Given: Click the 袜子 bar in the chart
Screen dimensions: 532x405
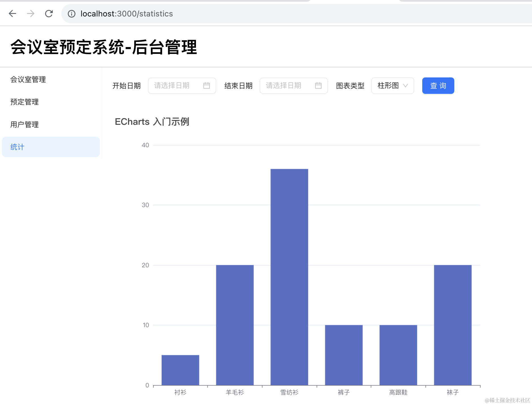Looking at the screenshot, I should pyautogui.click(x=453, y=325).
